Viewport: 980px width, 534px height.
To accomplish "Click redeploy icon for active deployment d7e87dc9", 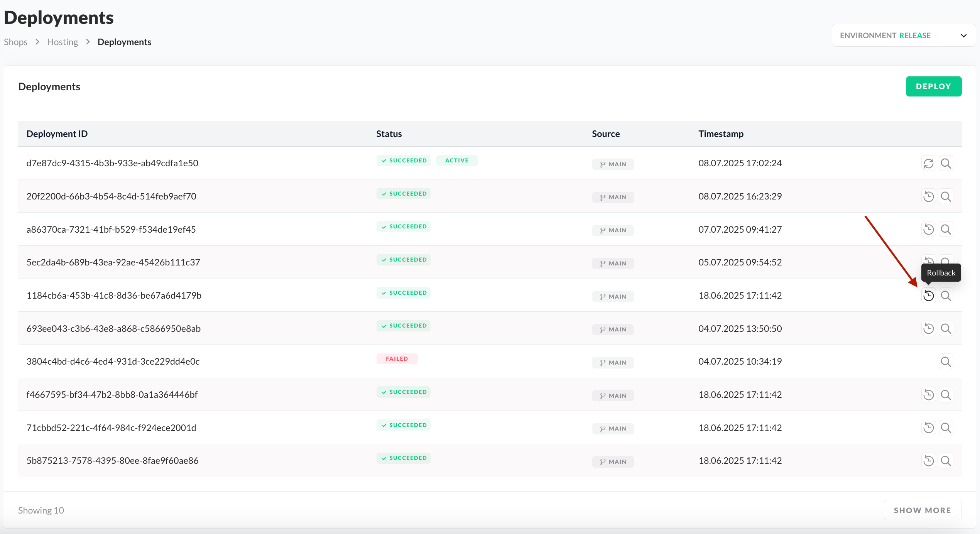I will (928, 163).
